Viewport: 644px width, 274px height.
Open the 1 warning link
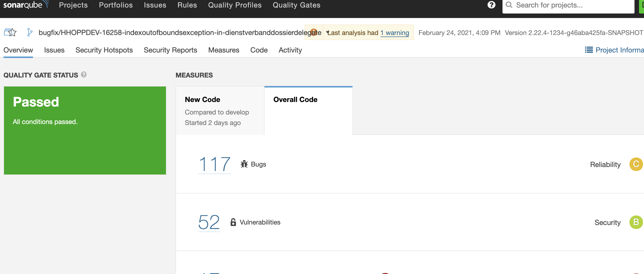click(x=394, y=33)
